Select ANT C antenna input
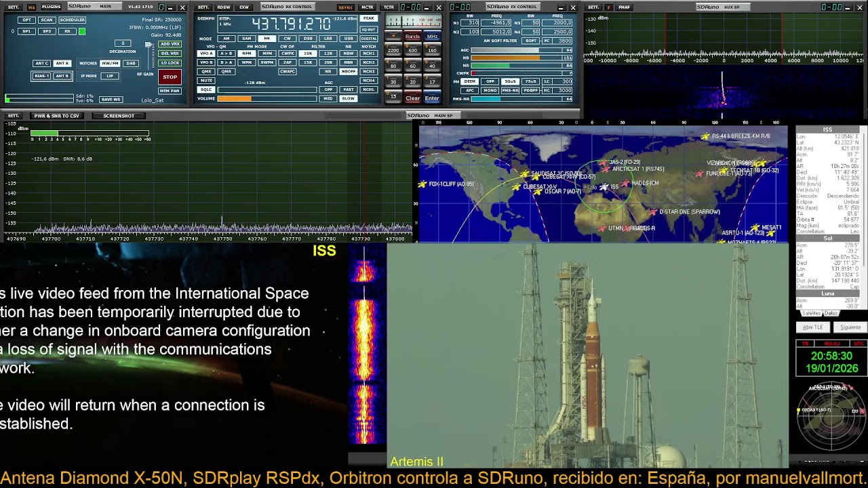 point(41,63)
